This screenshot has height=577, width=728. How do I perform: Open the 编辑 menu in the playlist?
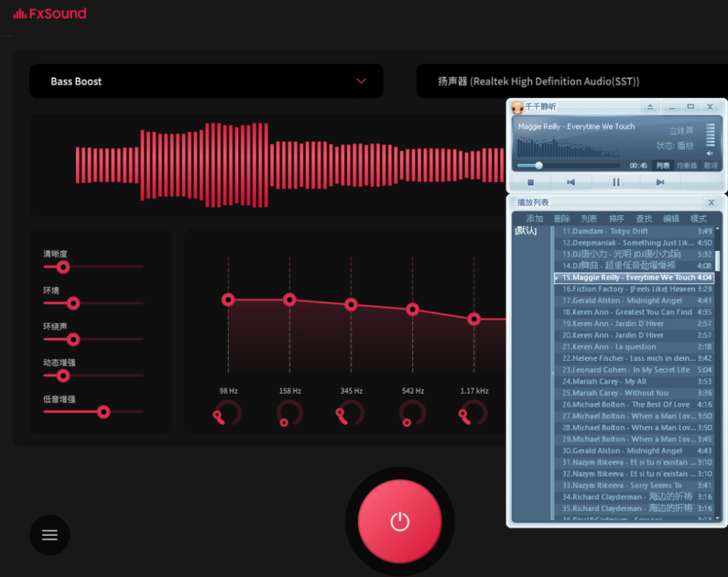[x=671, y=219]
